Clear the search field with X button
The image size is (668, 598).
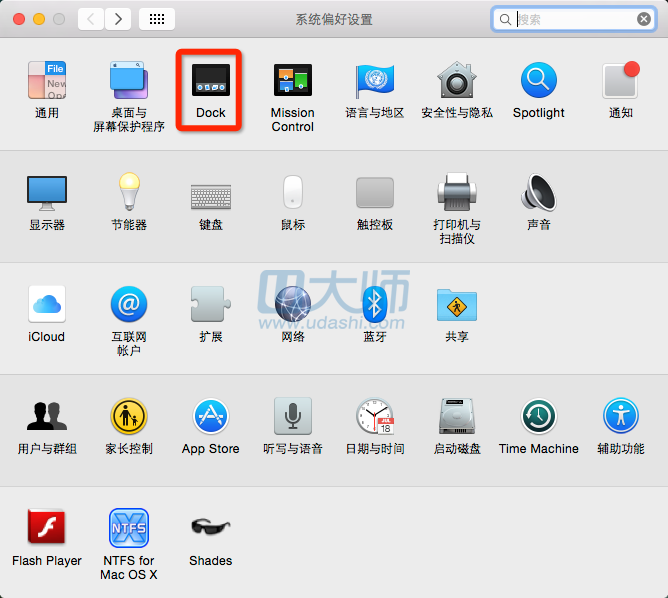click(x=644, y=19)
